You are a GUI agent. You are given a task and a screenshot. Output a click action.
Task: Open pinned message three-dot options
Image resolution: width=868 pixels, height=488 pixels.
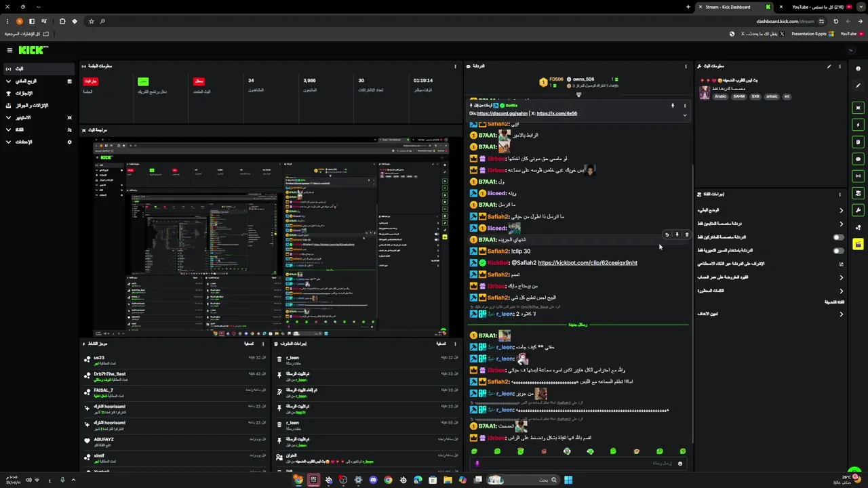coord(684,106)
